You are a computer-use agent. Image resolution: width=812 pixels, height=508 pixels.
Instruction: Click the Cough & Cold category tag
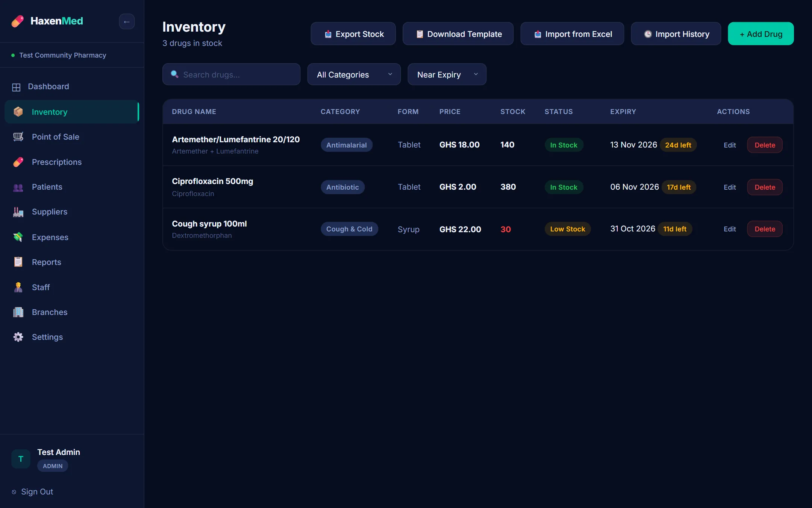point(349,229)
